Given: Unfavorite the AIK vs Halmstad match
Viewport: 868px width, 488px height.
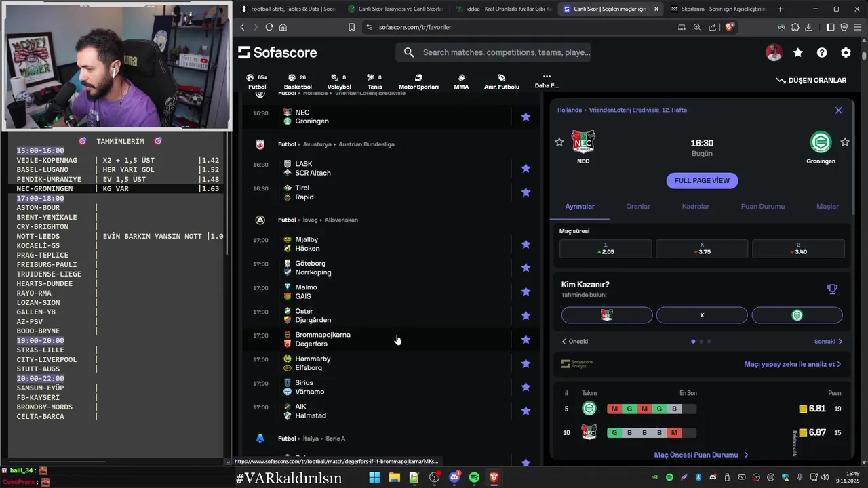Looking at the screenshot, I should [526, 411].
